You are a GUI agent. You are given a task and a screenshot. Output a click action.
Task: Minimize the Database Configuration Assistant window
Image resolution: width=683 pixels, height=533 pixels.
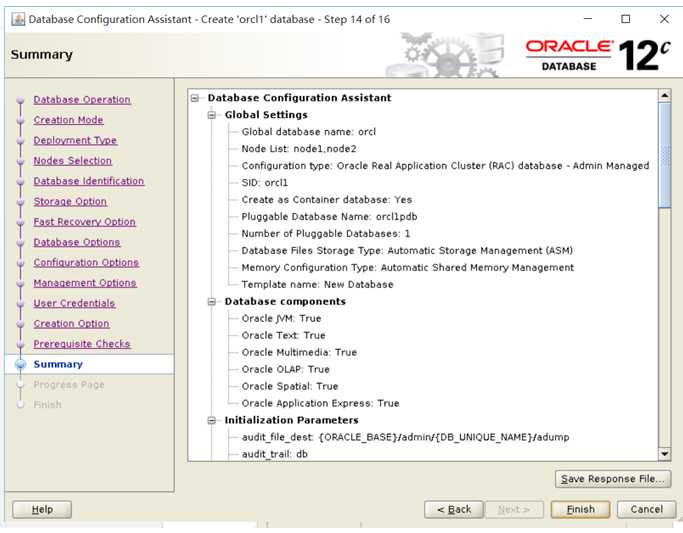(588, 19)
